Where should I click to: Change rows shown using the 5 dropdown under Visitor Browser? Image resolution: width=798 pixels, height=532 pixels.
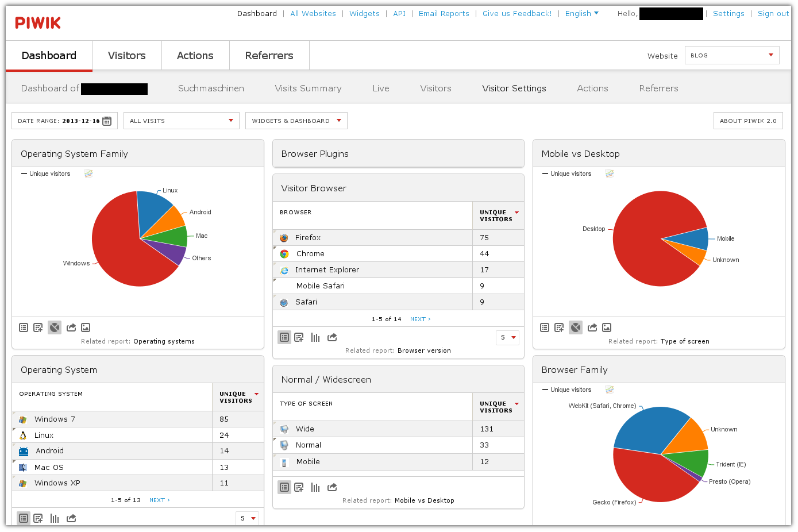pos(507,338)
